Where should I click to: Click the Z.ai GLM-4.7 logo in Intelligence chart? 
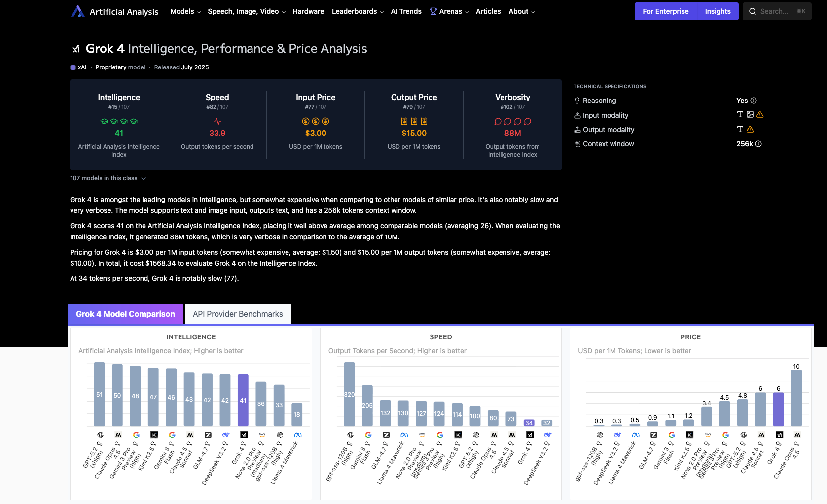tap(208, 435)
